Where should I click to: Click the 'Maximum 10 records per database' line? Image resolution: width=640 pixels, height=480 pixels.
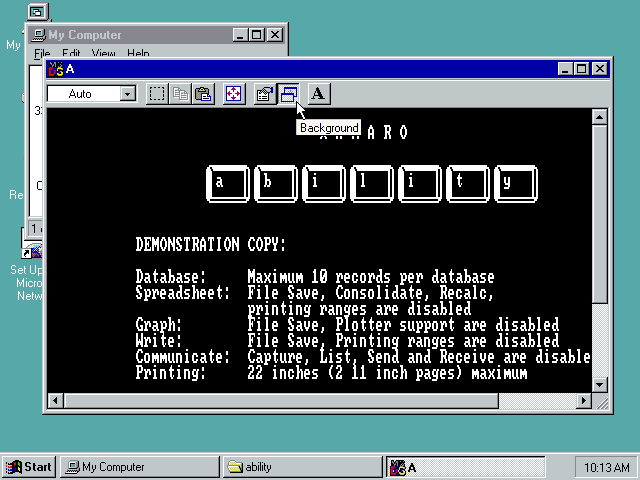371,277
